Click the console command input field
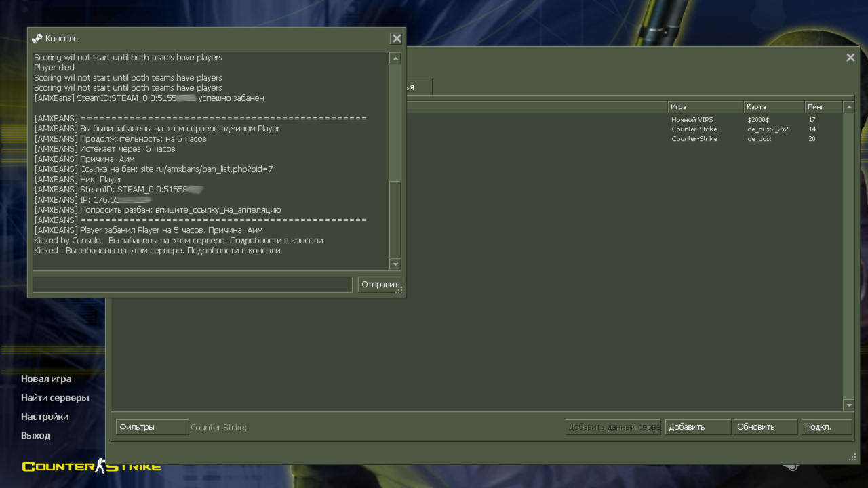 click(191, 284)
